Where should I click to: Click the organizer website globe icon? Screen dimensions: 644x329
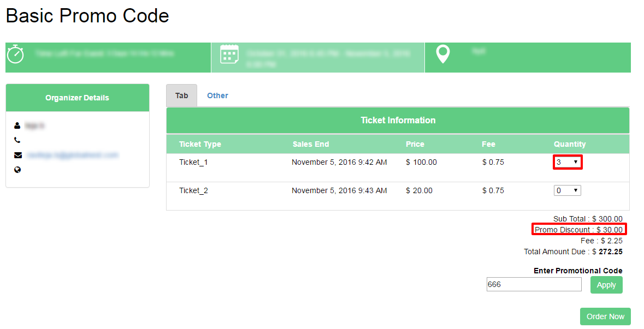tap(17, 170)
